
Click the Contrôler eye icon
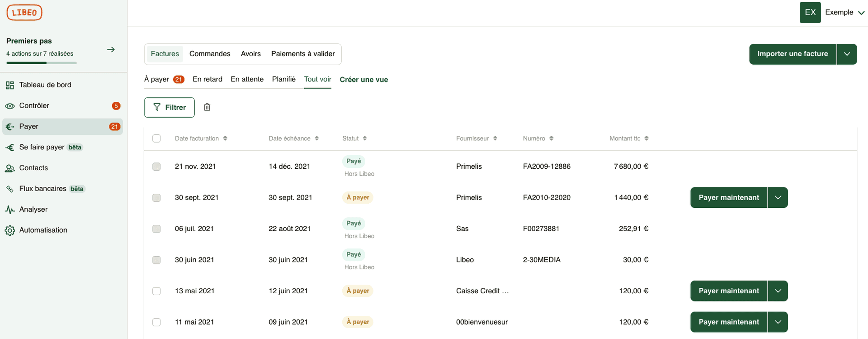pyautogui.click(x=9, y=106)
